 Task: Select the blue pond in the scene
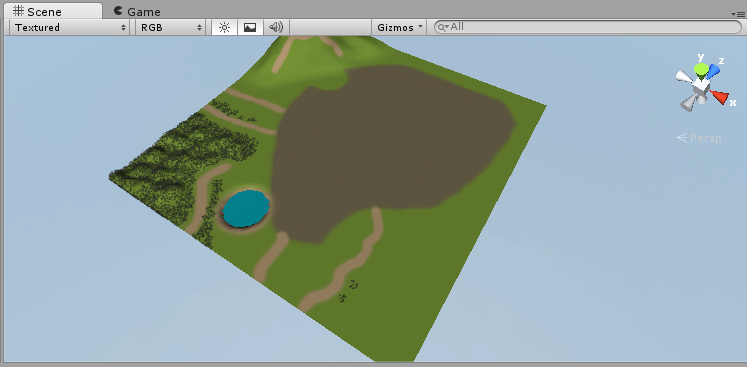pyautogui.click(x=246, y=208)
